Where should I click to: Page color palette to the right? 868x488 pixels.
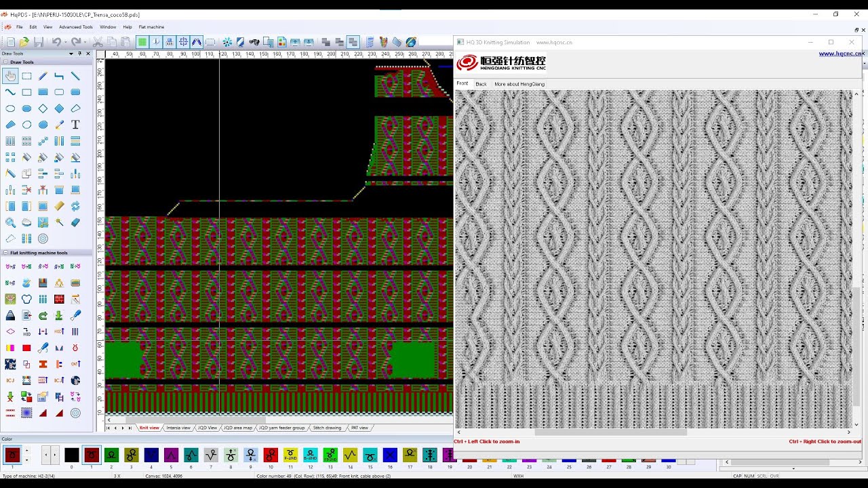(x=54, y=455)
